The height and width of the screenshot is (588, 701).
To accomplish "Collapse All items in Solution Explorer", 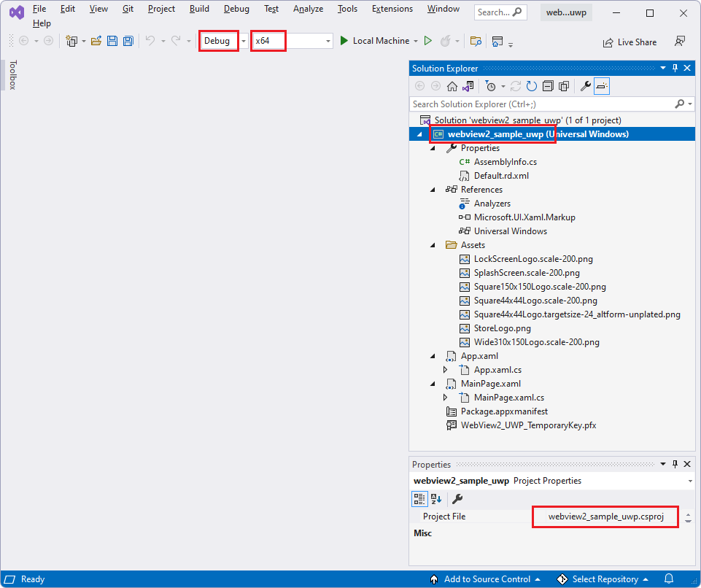I will [548, 86].
